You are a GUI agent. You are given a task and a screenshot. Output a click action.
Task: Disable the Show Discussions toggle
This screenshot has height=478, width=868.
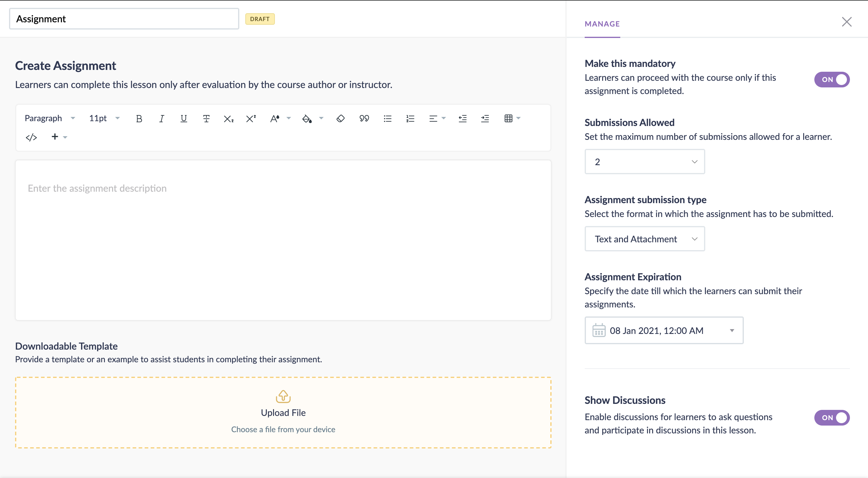tap(832, 417)
